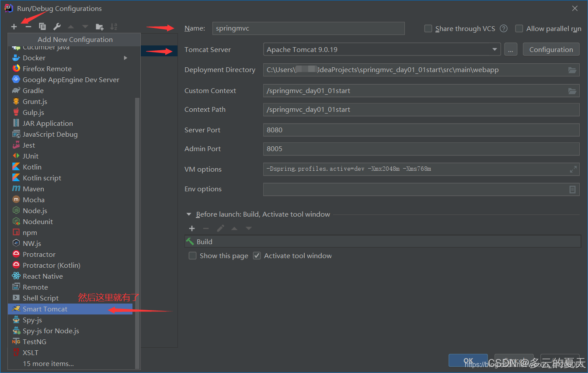Select Remote configuration type
The image size is (588, 373).
click(x=70, y=287)
